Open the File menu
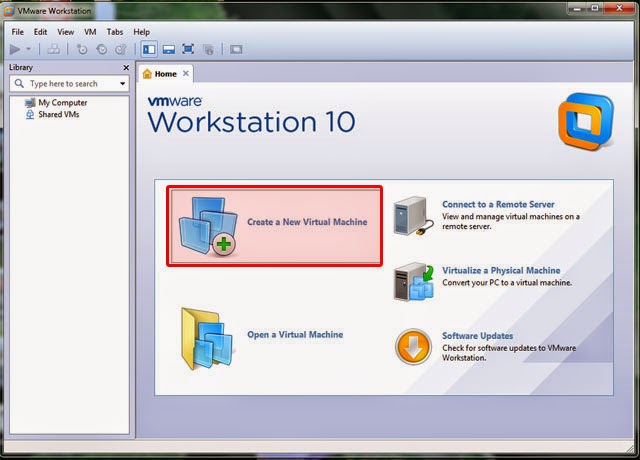Viewport: 640px width, 460px height. point(18,32)
